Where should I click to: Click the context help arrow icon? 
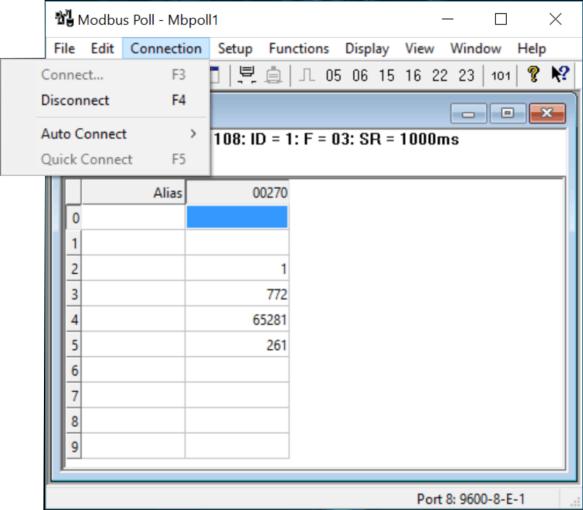[560, 74]
